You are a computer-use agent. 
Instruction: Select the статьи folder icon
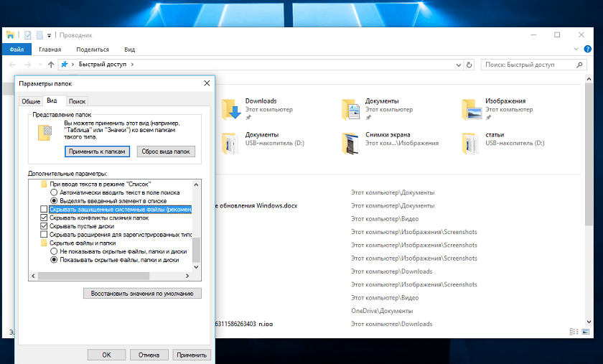471,144
